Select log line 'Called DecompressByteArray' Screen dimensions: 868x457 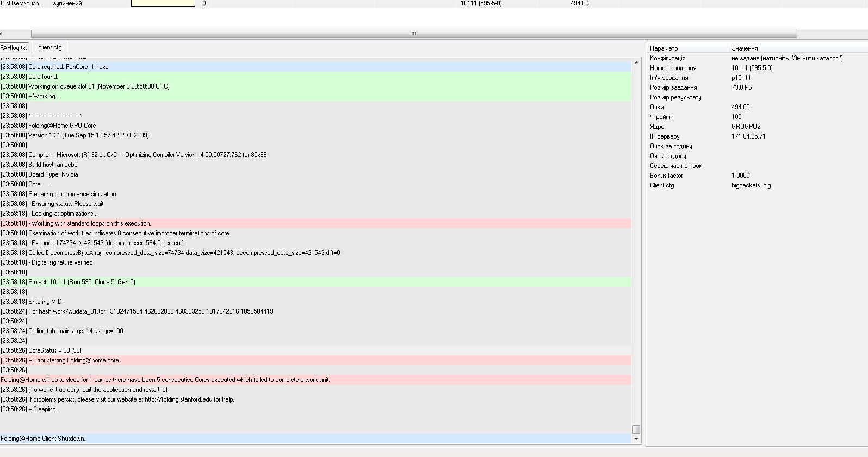315,253
